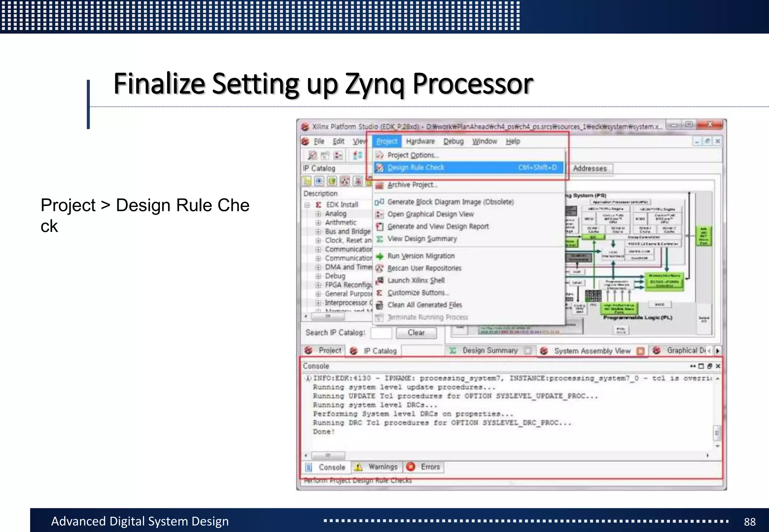Switch to the Warnings console tab

[377, 467]
